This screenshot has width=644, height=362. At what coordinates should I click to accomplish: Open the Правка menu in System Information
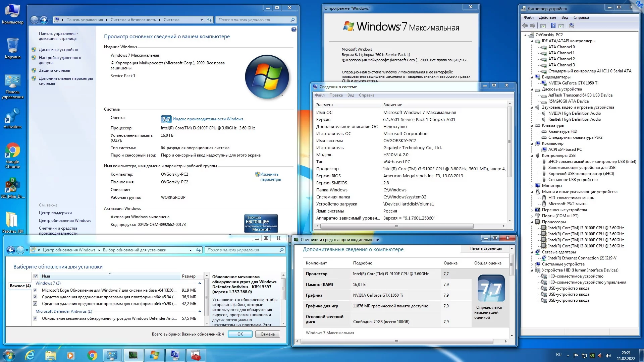tap(336, 95)
